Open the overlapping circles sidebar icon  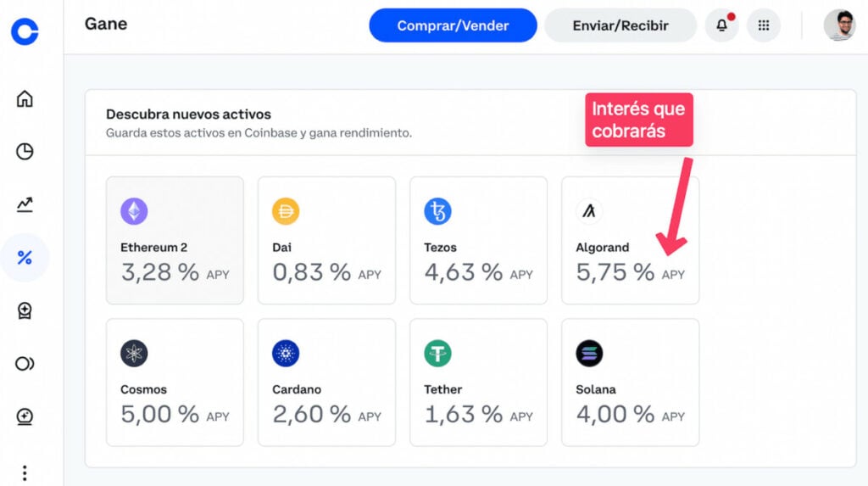click(x=25, y=364)
